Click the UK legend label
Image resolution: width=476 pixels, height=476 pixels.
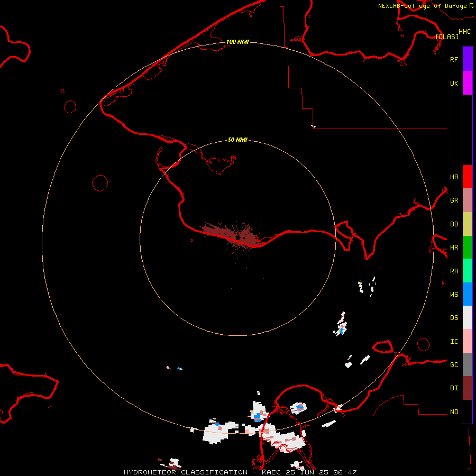click(454, 83)
